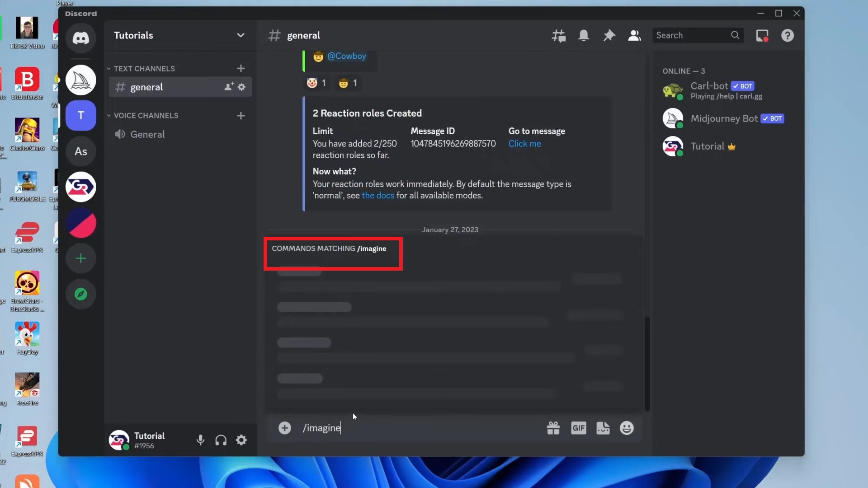Click the Search input field
This screenshot has height=488, width=868.
(691, 35)
